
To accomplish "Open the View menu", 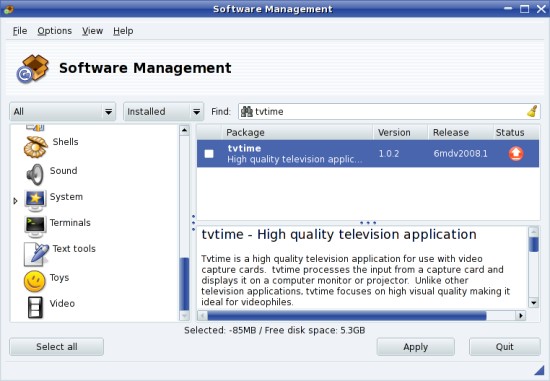I will coord(93,31).
